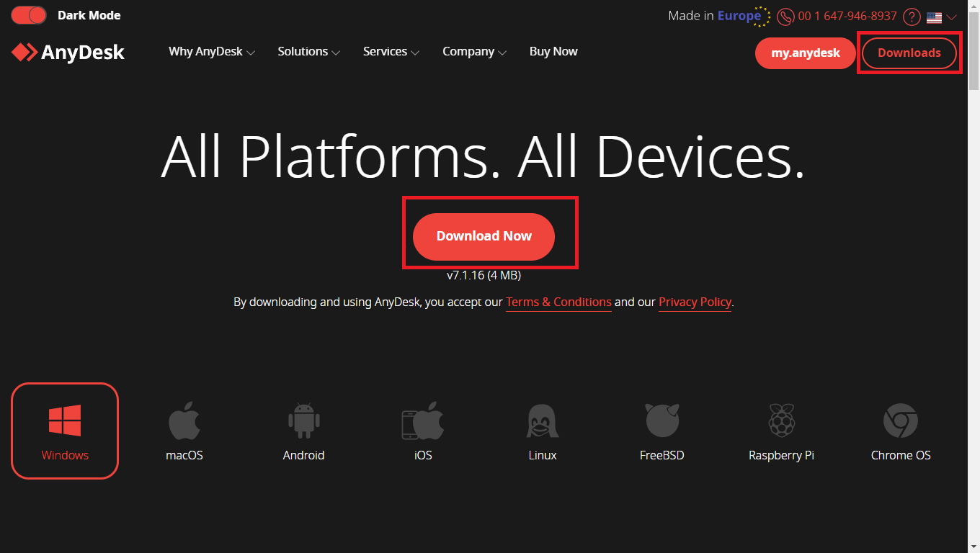Open the help question mark icon
This screenshot has height=553, width=980.
pyautogui.click(x=912, y=17)
